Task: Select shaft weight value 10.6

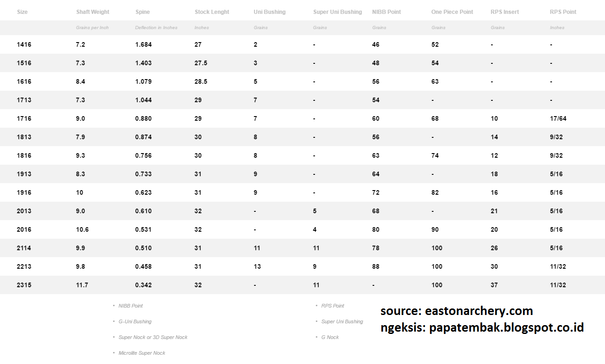Action: coord(82,230)
